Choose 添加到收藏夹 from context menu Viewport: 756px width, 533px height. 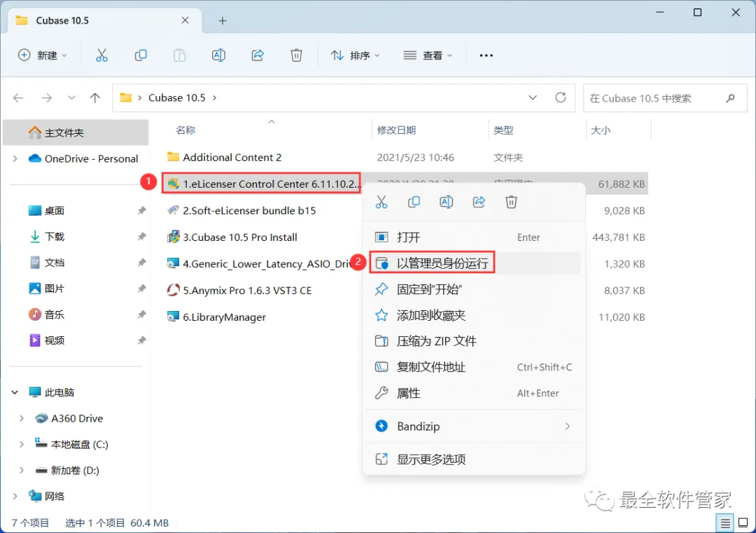473,315
